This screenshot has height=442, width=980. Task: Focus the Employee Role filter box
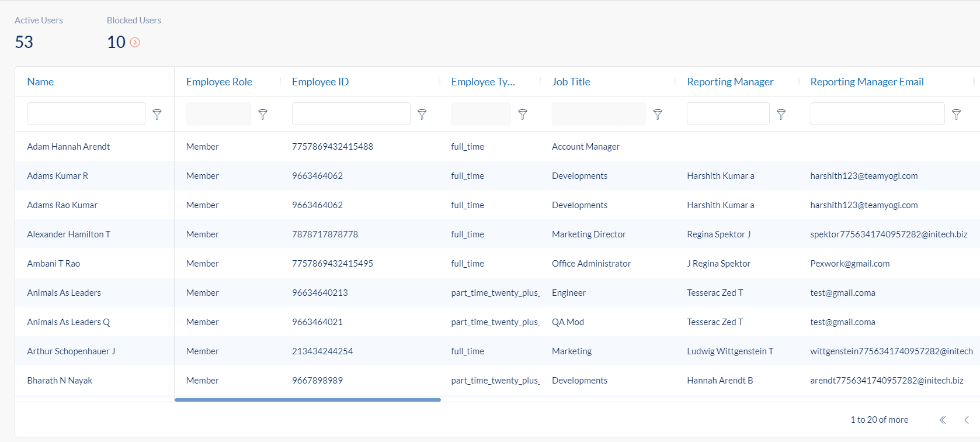click(x=218, y=113)
